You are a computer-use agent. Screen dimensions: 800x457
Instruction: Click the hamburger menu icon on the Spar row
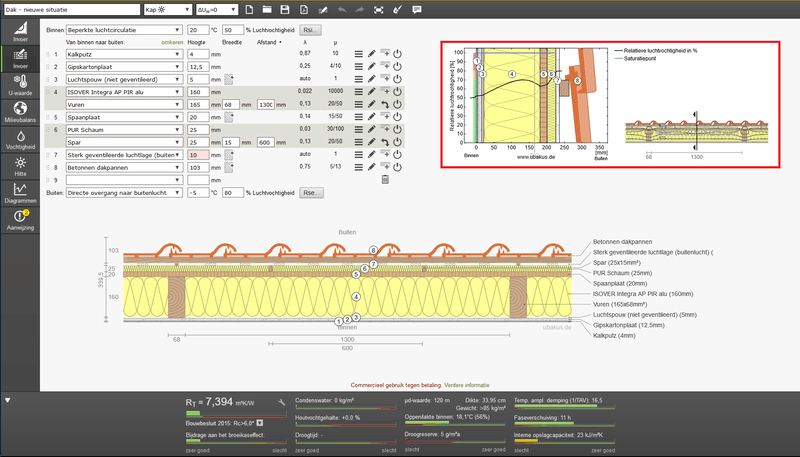359,142
